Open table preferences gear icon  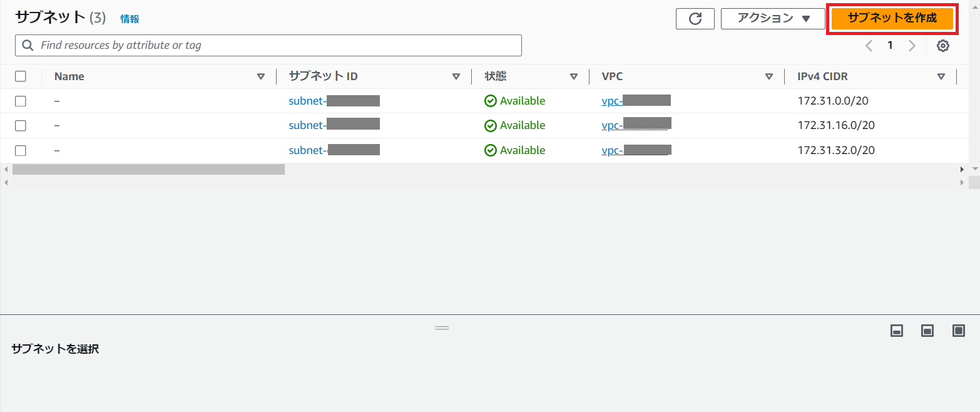tap(943, 46)
